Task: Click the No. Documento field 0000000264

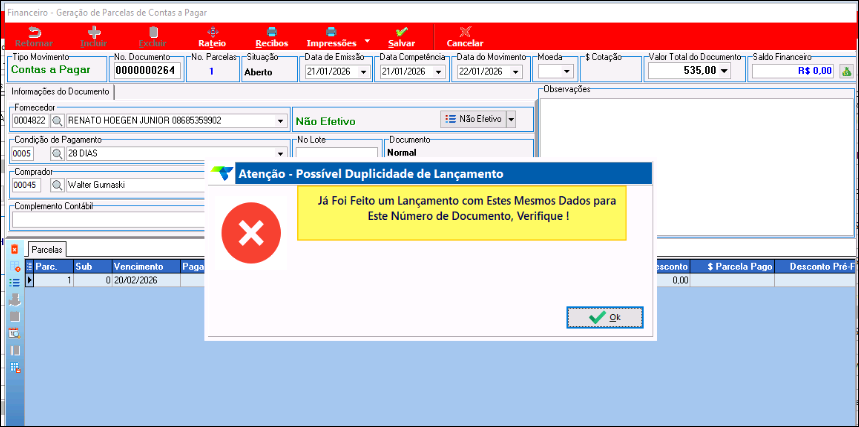Action: [147, 71]
